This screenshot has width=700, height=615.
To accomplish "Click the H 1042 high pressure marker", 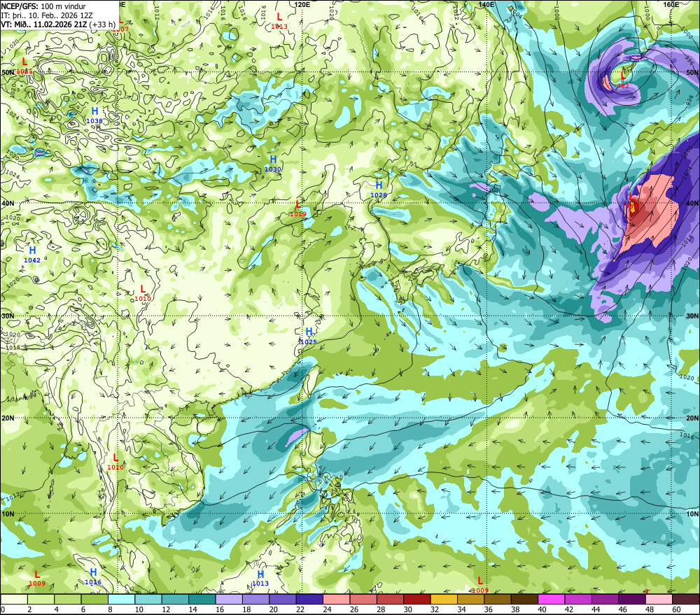I will [32, 255].
